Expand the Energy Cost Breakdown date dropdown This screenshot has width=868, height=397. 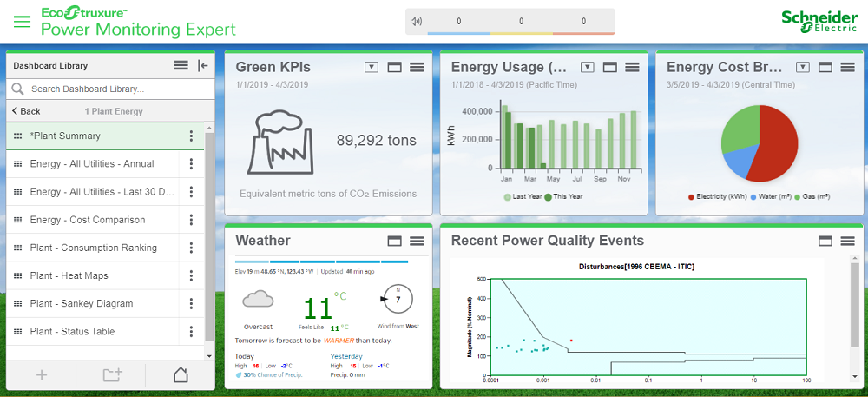pyautogui.click(x=803, y=68)
